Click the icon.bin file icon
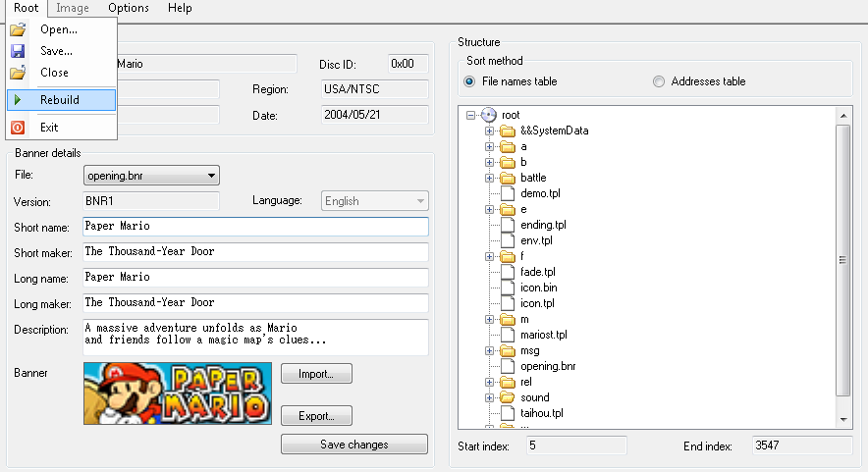 pyautogui.click(x=508, y=288)
